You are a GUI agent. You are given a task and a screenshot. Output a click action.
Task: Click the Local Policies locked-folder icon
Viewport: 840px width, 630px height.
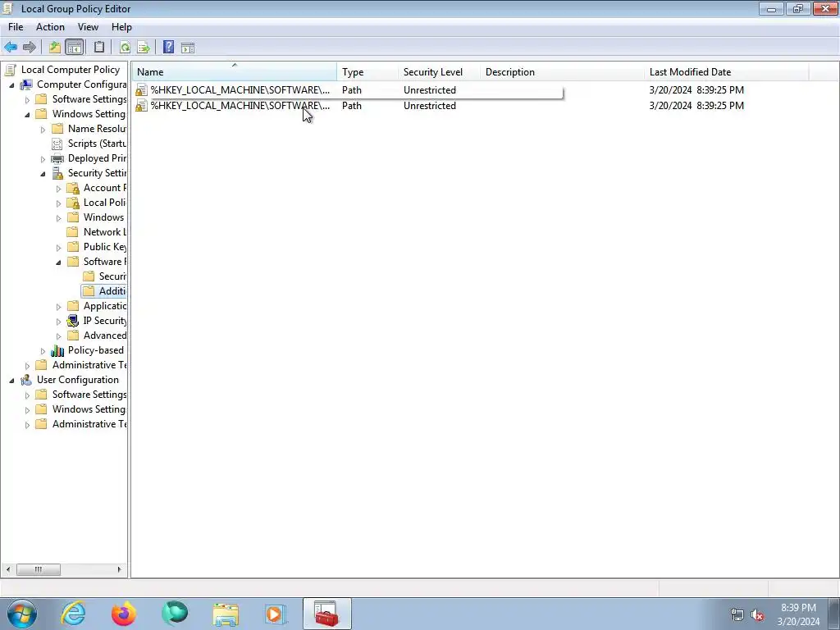(73, 203)
